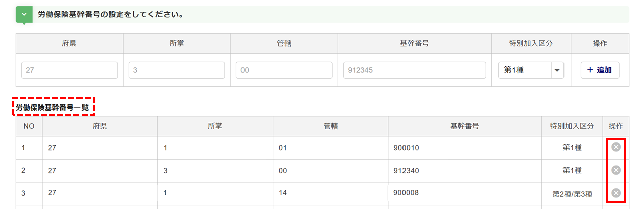Delete row 1 with basic number 900010
The width and height of the screenshot is (644, 209).
click(616, 147)
